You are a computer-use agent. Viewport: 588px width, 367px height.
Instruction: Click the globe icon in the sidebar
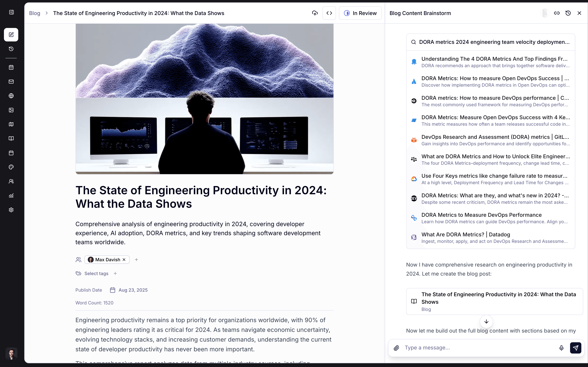[11, 96]
